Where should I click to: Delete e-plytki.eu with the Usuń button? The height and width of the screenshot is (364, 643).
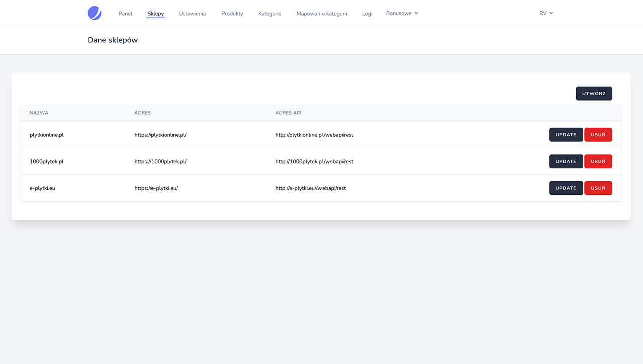click(x=598, y=188)
